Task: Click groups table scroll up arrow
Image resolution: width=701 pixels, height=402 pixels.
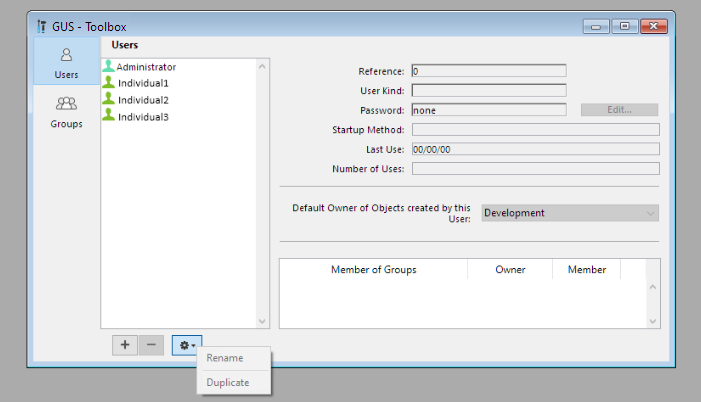Action: (653, 287)
